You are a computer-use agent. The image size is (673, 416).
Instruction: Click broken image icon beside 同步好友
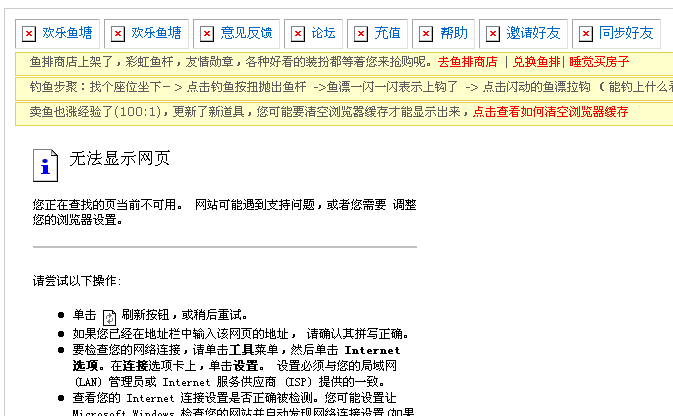tap(585, 33)
